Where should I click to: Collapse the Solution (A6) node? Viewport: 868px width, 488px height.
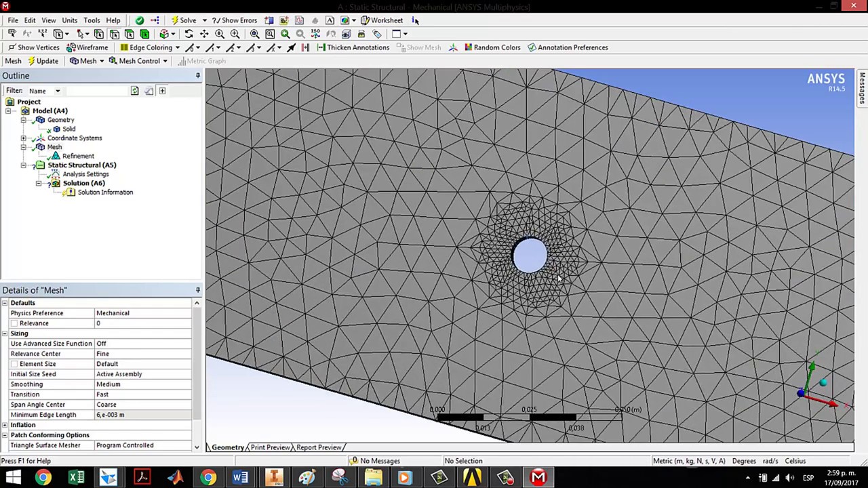tap(39, 184)
